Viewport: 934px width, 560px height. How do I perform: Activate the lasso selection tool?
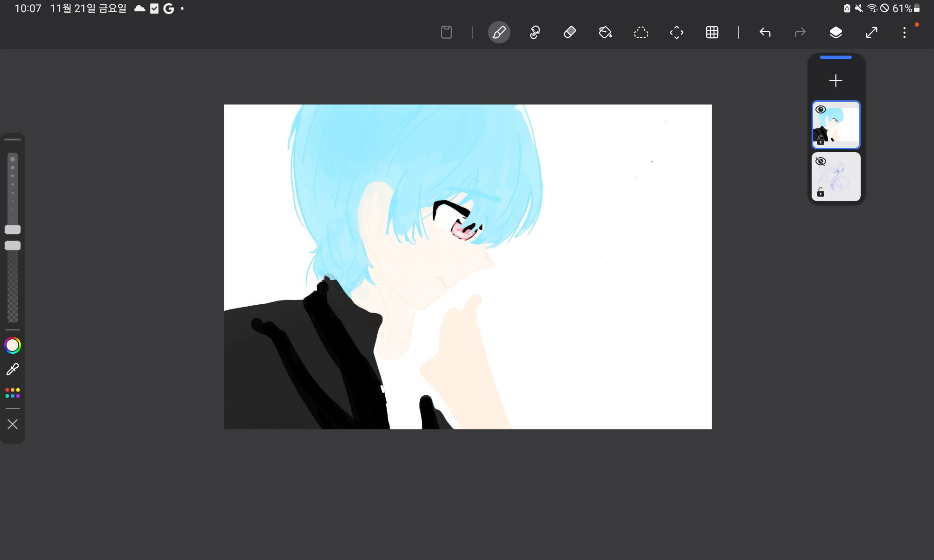click(x=641, y=33)
